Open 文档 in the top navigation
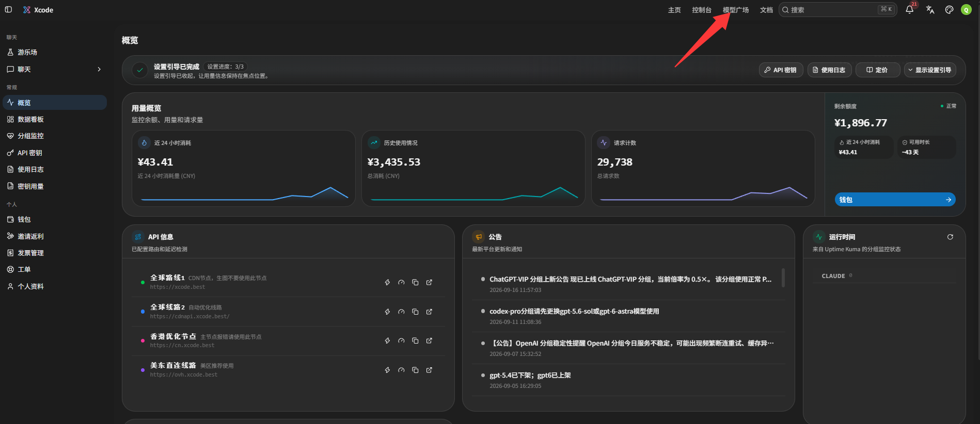Image resolution: width=980 pixels, height=424 pixels. 766,10
